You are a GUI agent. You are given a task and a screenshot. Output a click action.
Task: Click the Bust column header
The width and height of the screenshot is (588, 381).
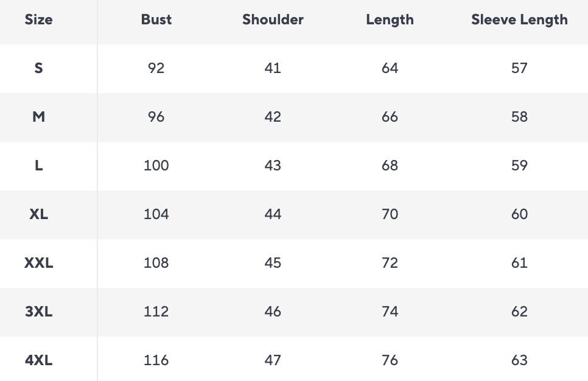[156, 19]
